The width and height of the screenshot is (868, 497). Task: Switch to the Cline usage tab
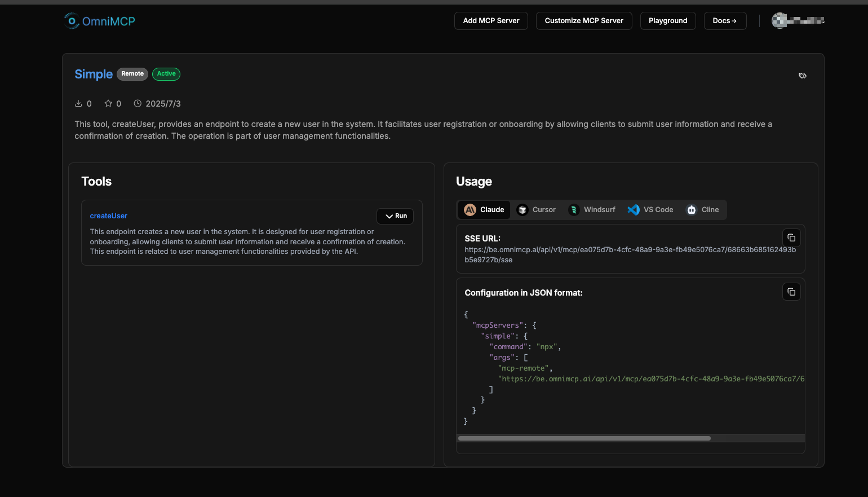[702, 210]
